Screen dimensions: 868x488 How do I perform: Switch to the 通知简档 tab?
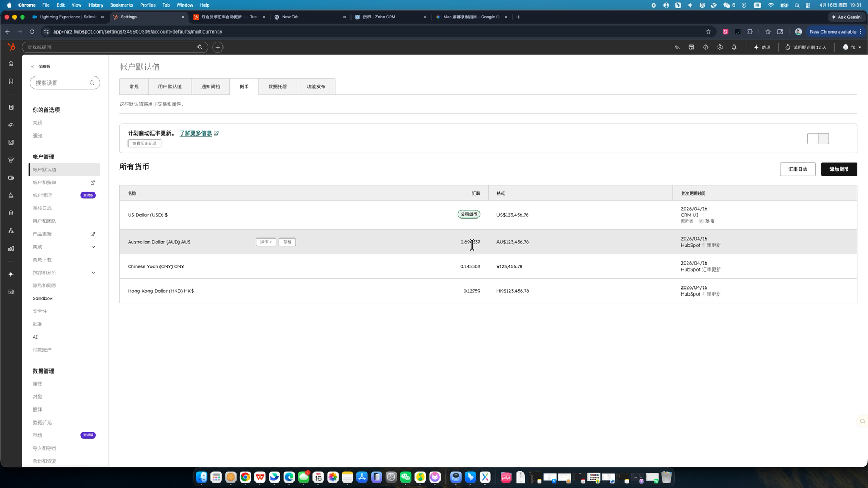tap(210, 86)
